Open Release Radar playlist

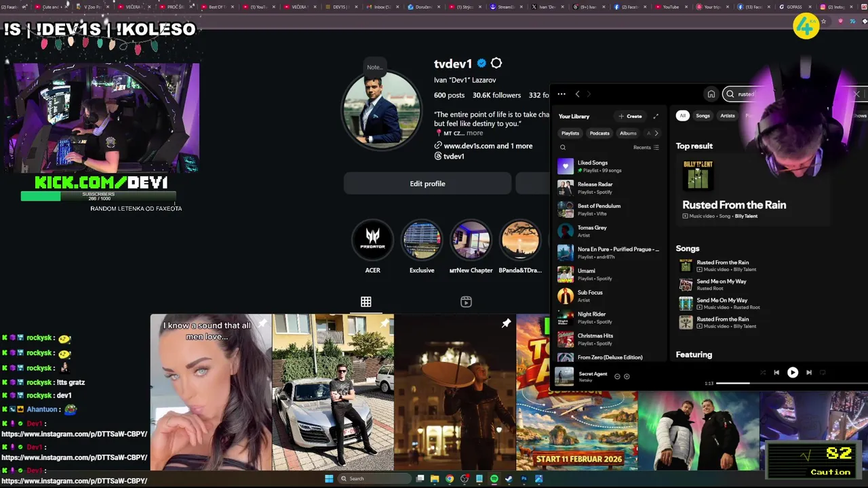pos(608,188)
